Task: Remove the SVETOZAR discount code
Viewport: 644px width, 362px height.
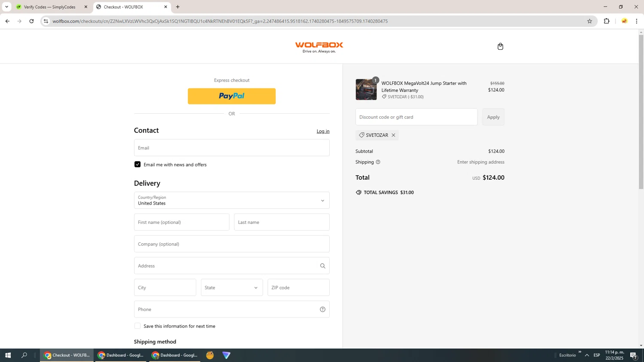Action: click(x=393, y=135)
